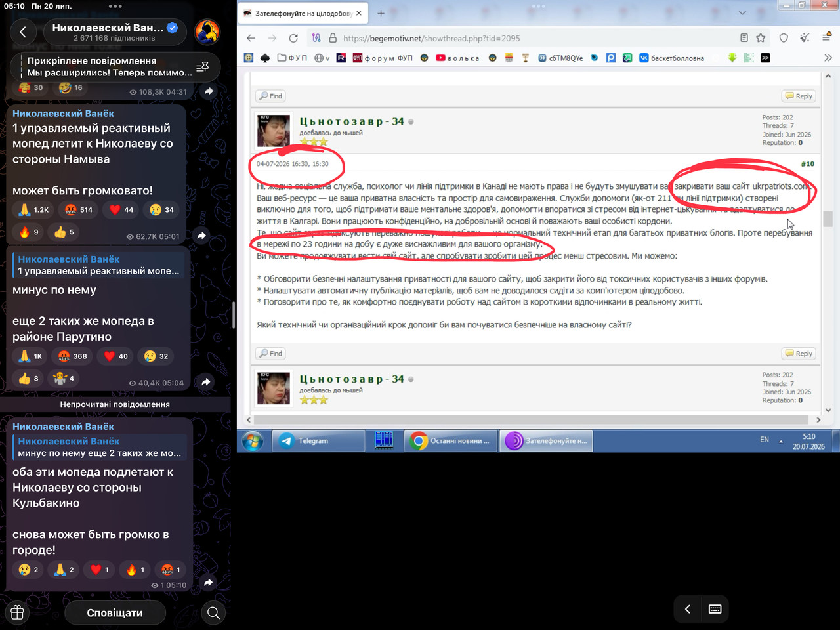The height and width of the screenshot is (630, 840).
Task: Open the ФУП bookmarks folder
Action: click(x=292, y=58)
